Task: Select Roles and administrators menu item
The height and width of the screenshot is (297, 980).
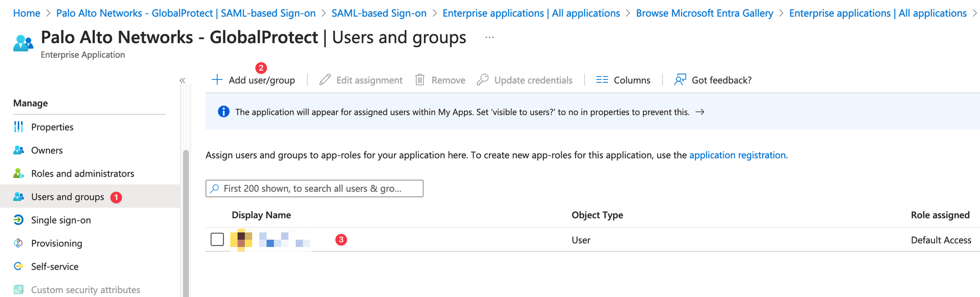Action: (x=82, y=173)
